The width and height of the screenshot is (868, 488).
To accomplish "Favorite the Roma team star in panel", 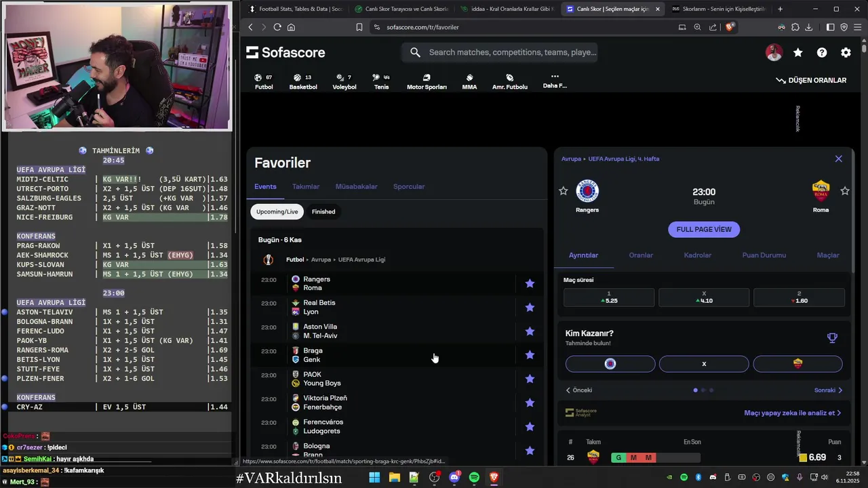I will pos(845,191).
